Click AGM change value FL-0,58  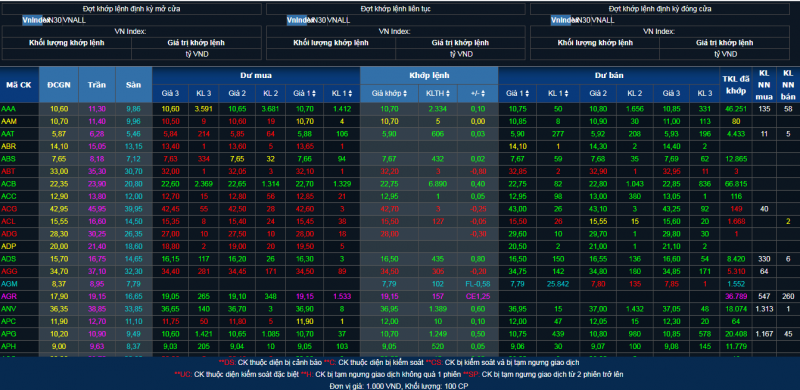[x=477, y=284]
